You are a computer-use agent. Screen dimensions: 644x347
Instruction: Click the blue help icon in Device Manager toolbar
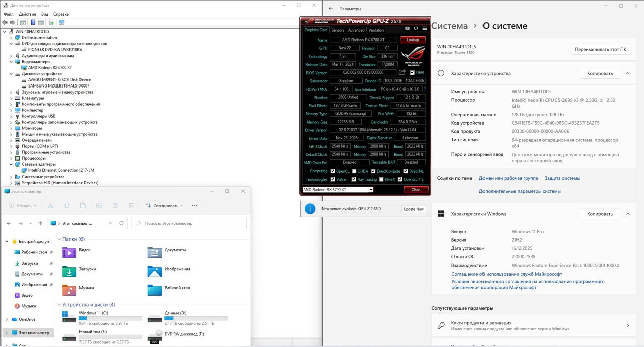[x=33, y=22]
